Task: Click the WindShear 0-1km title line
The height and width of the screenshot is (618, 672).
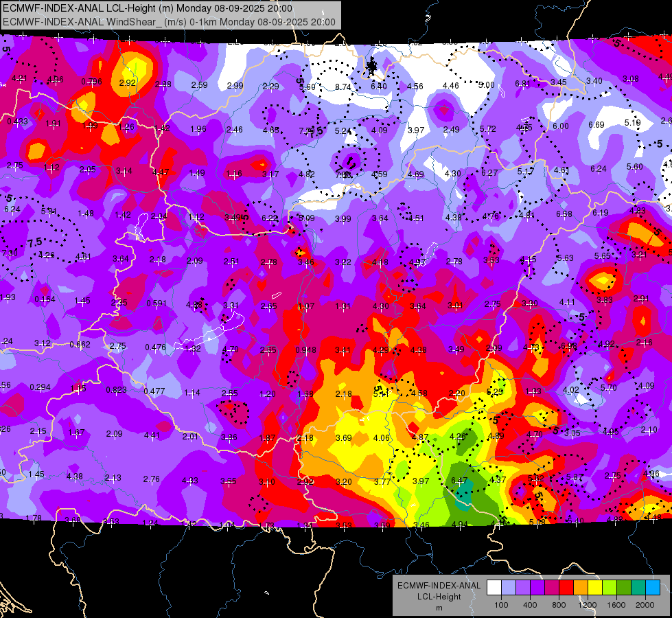Action: point(169,22)
